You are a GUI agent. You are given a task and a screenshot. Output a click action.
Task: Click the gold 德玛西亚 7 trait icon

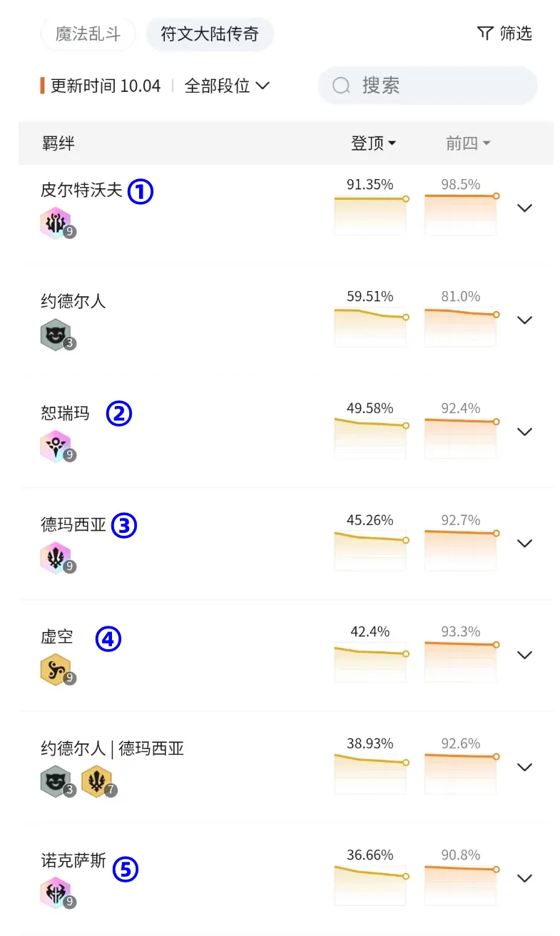96,782
